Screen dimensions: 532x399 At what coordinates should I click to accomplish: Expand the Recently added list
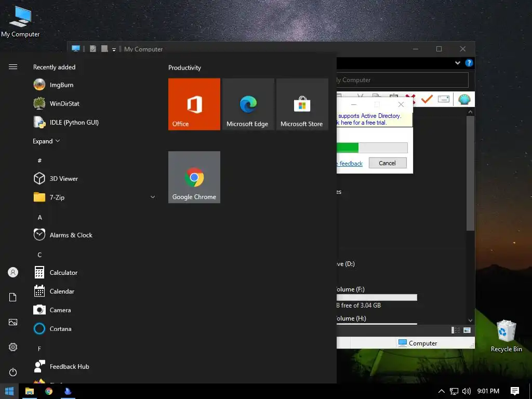click(x=46, y=141)
